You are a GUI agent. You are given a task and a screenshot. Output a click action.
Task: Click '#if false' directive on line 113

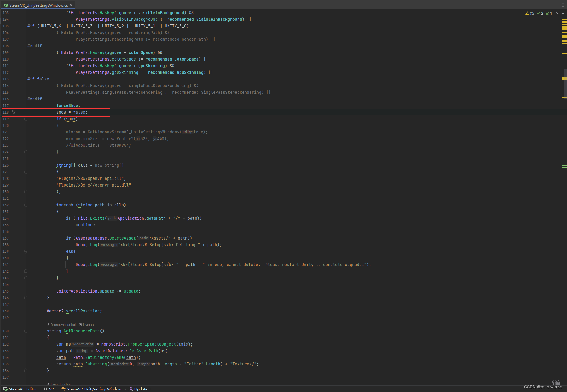click(38, 79)
